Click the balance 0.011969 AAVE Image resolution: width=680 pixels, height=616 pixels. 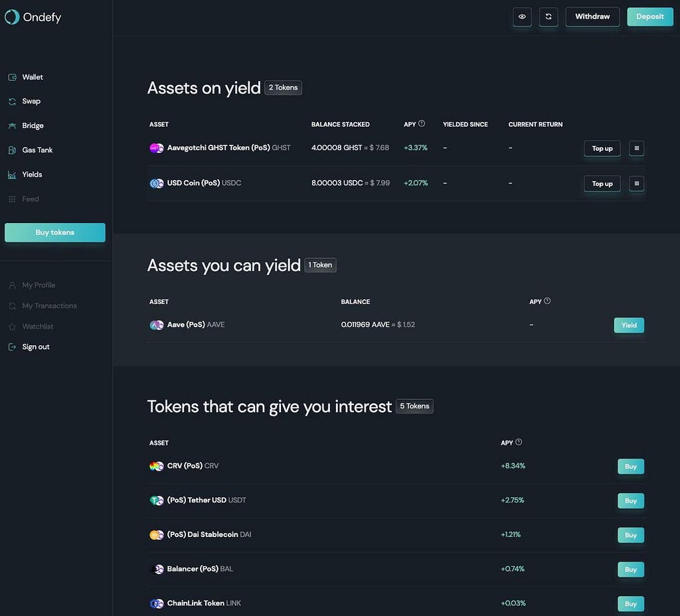[365, 325]
